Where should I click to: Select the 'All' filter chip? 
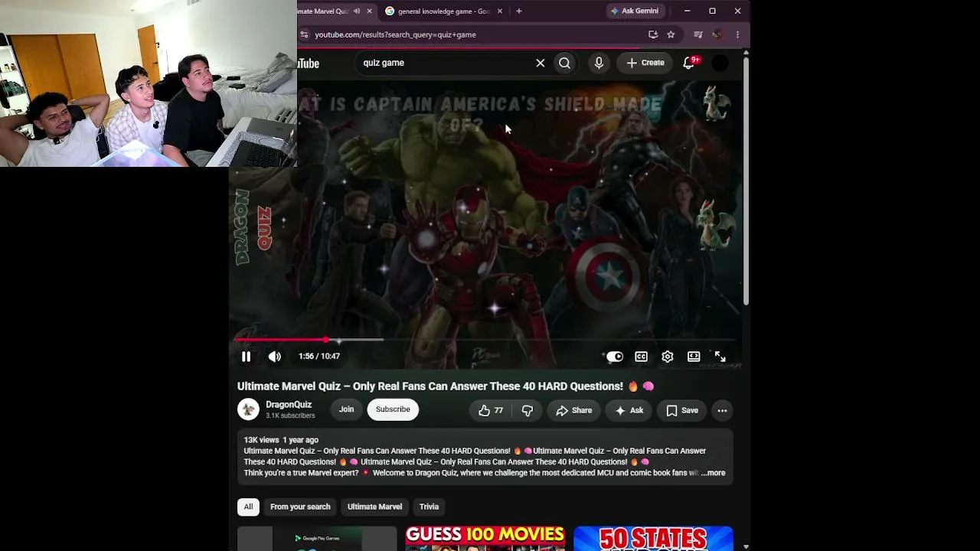(248, 507)
